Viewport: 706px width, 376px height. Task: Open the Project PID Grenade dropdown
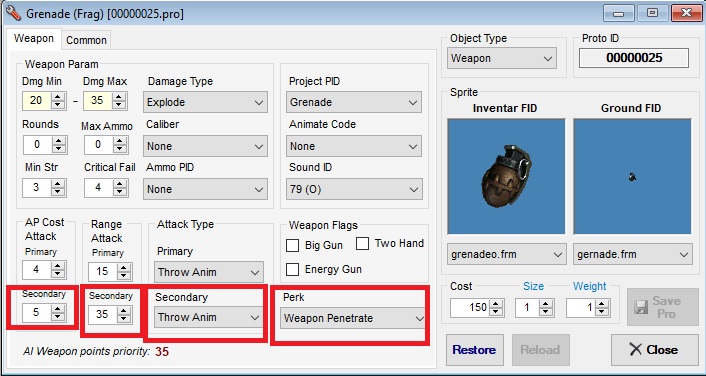coord(354,102)
